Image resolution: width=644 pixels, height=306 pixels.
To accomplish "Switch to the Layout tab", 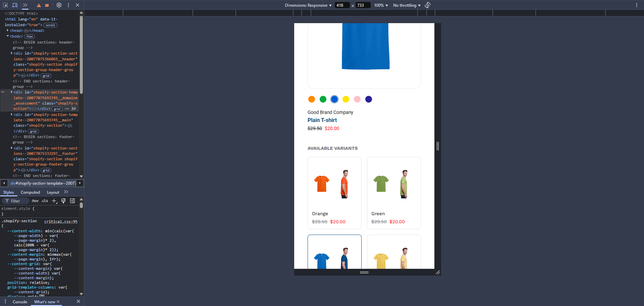I will 53,192.
